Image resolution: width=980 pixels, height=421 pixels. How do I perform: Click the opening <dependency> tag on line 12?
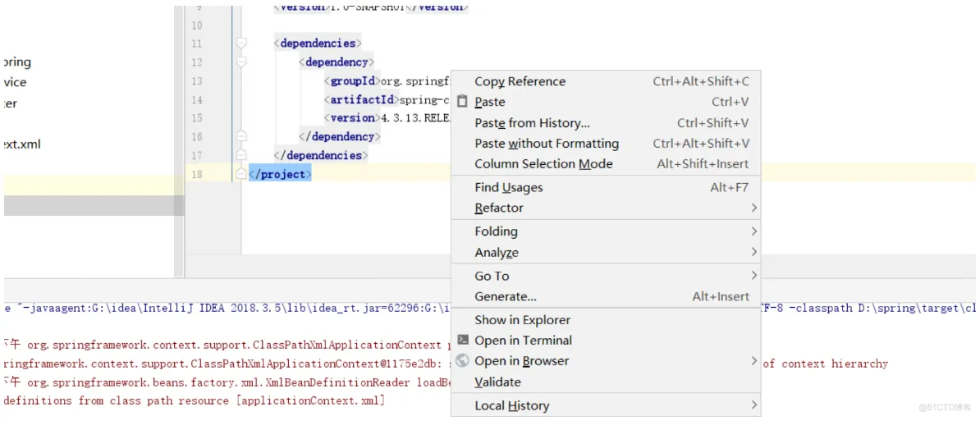point(337,62)
